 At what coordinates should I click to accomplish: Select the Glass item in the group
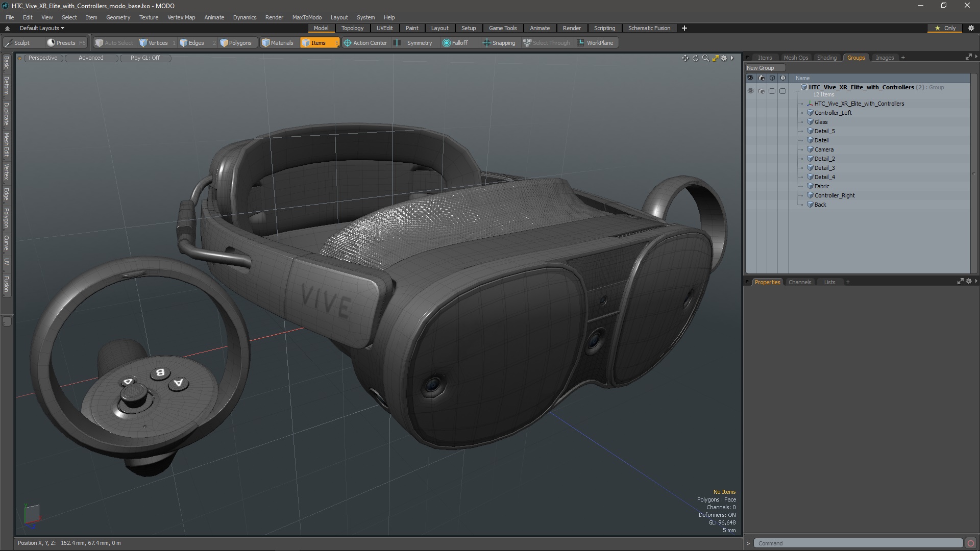(x=821, y=122)
